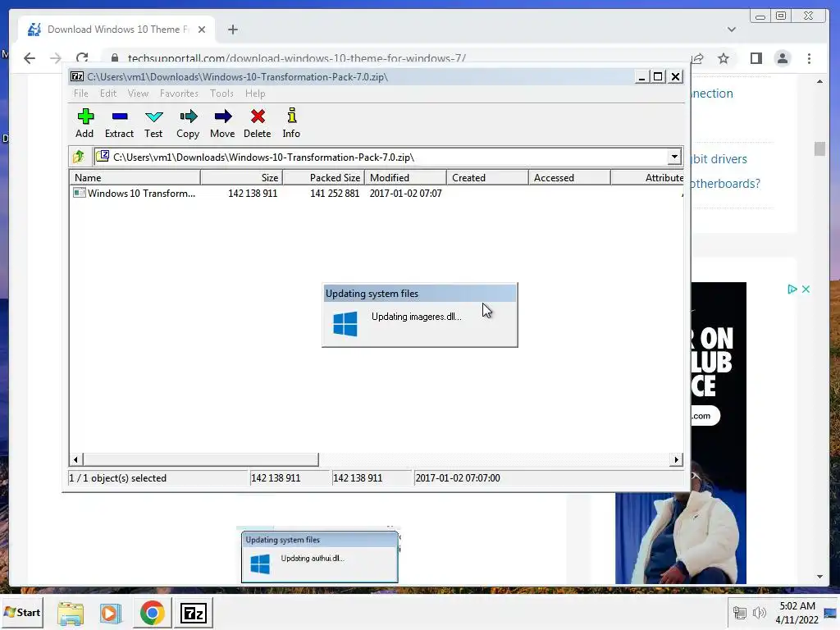The width and height of the screenshot is (840, 630).
Task: Click the Chrome address bar URL
Action: click(296, 58)
